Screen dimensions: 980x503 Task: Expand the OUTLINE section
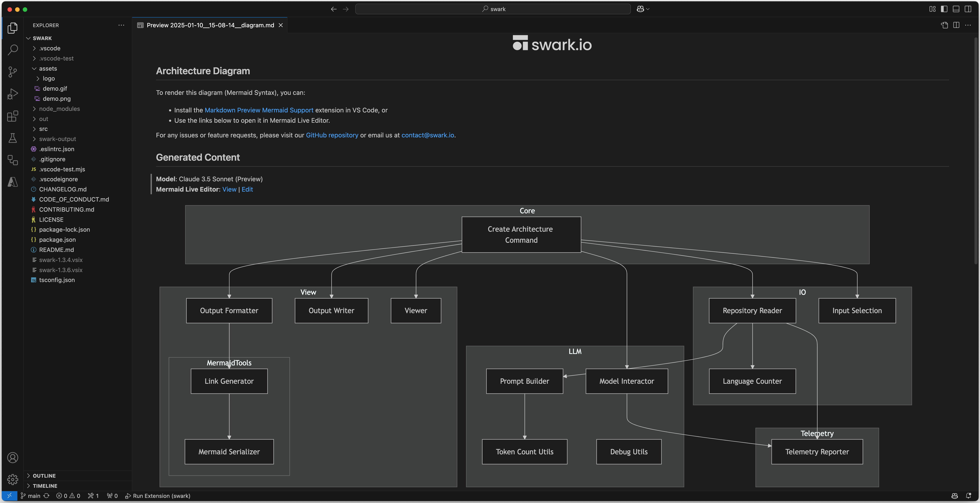(x=78, y=476)
